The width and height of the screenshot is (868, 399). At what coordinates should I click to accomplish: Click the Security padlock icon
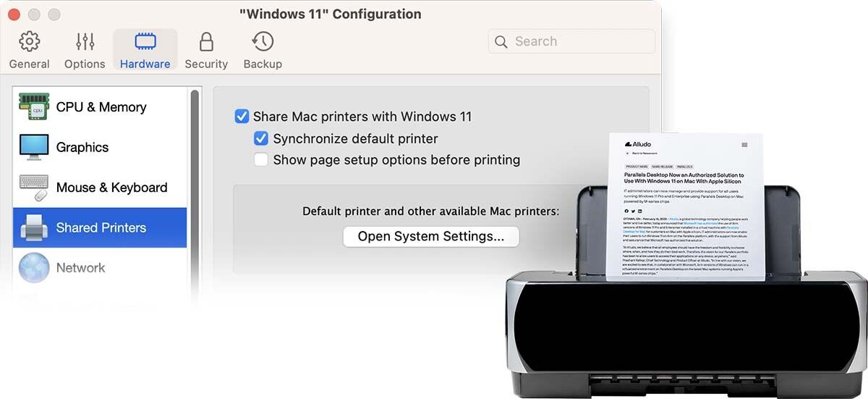[206, 41]
